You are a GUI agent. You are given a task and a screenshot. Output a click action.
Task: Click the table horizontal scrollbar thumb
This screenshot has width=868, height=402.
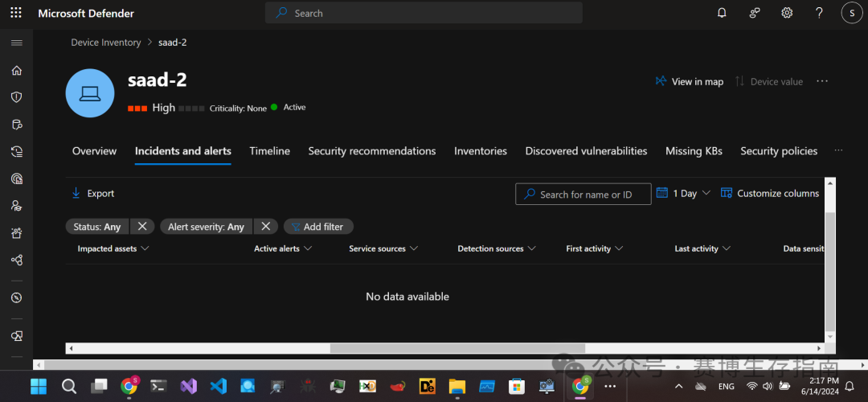tap(457, 348)
